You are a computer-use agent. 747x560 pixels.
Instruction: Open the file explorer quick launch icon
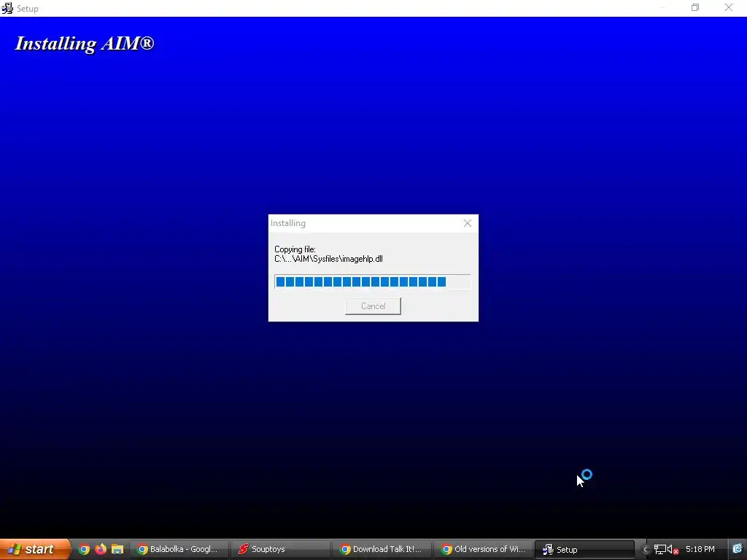117,549
